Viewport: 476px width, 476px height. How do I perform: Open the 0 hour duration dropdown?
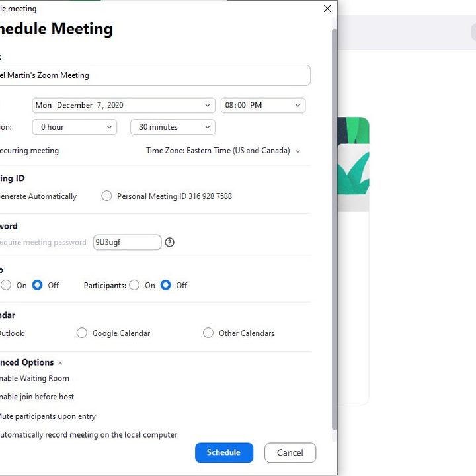[74, 127]
